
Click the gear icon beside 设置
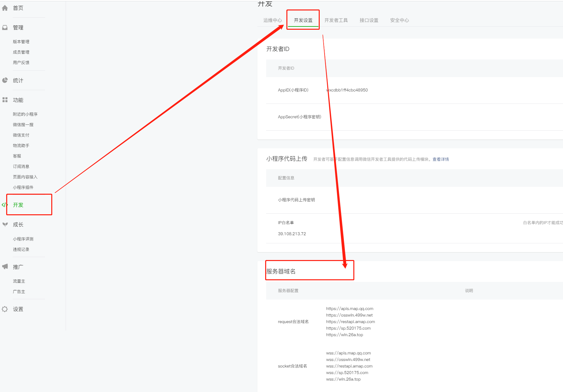5,309
